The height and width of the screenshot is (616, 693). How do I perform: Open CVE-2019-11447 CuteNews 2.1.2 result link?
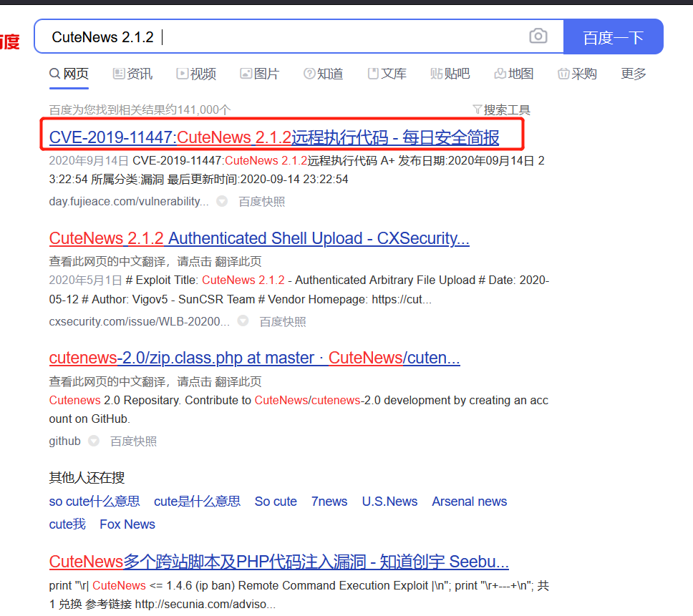(x=274, y=137)
